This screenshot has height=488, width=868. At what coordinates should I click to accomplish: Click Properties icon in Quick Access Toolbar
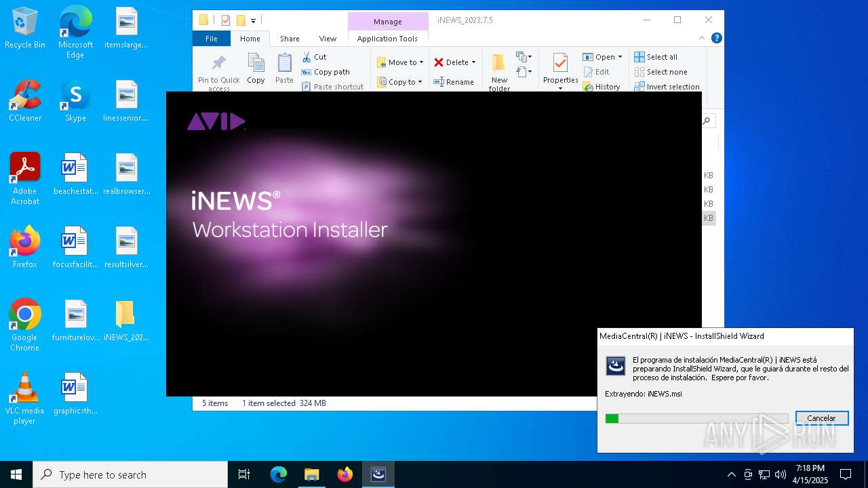coord(226,20)
